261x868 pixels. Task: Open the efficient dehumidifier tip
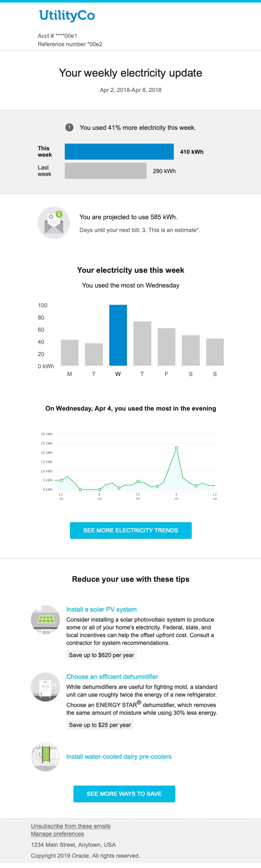(x=112, y=677)
